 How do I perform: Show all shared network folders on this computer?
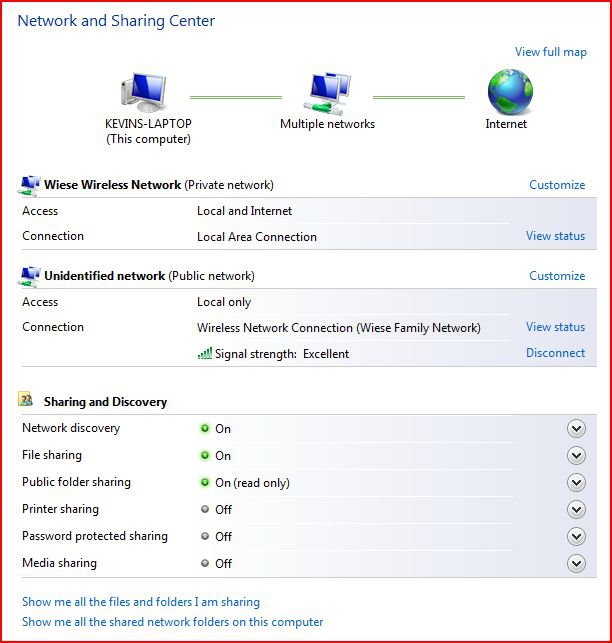[x=172, y=622]
